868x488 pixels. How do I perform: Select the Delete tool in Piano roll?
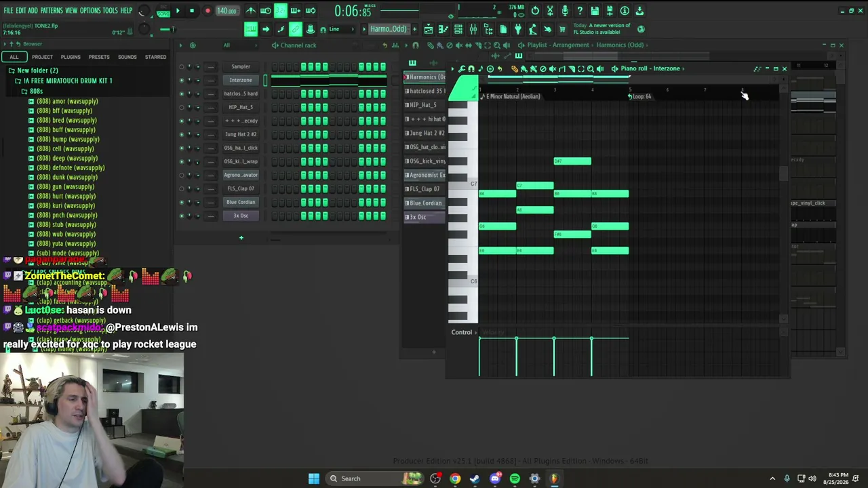542,68
